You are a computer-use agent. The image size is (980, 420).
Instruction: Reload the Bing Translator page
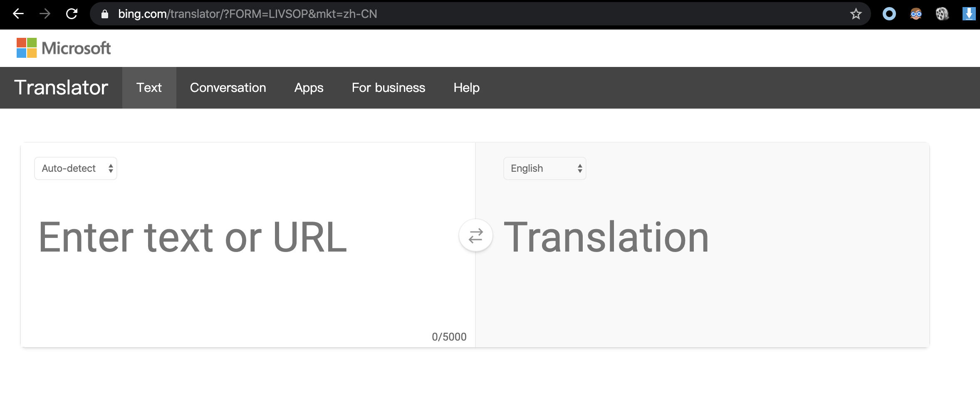pyautogui.click(x=72, y=14)
